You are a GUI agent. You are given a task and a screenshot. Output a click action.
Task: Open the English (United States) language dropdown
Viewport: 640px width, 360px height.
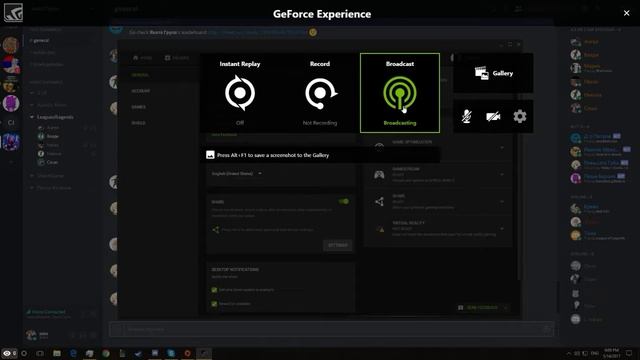click(x=237, y=173)
